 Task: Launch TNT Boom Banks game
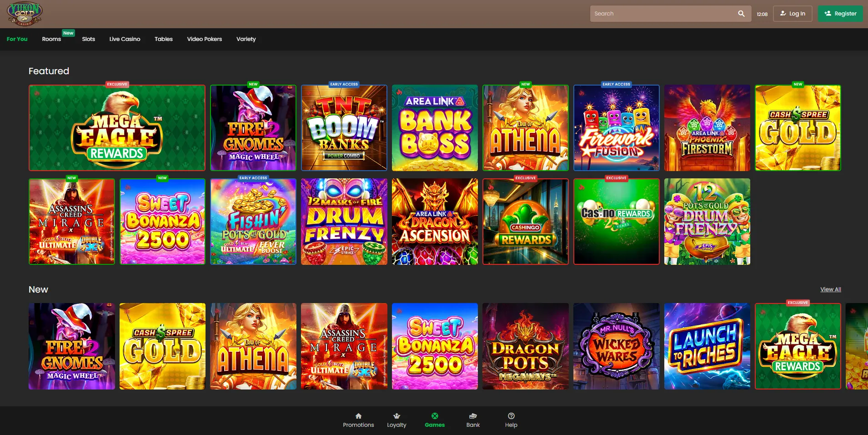pyautogui.click(x=344, y=128)
